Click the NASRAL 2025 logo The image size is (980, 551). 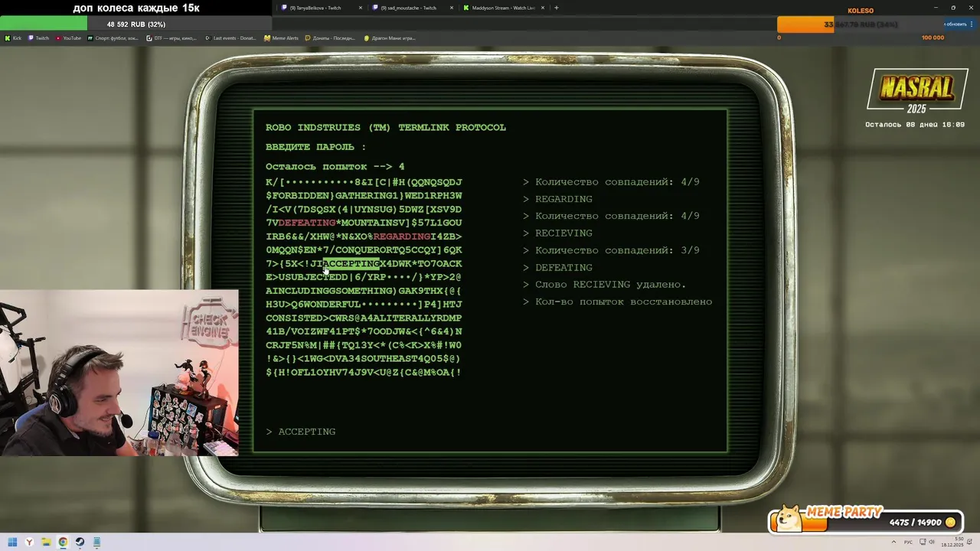pyautogui.click(x=916, y=90)
